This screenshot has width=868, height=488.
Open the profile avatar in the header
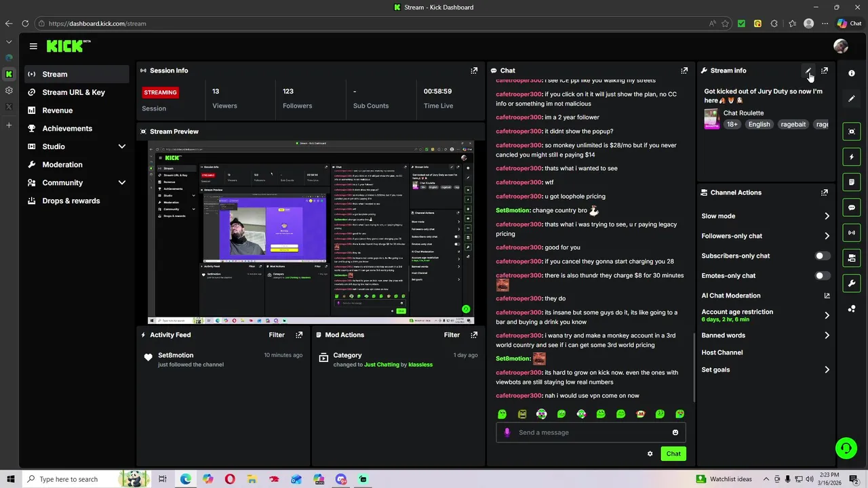click(841, 46)
